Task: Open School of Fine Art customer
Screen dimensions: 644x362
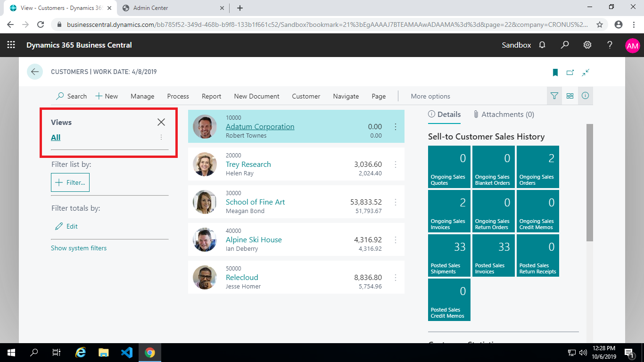Action: (256, 202)
